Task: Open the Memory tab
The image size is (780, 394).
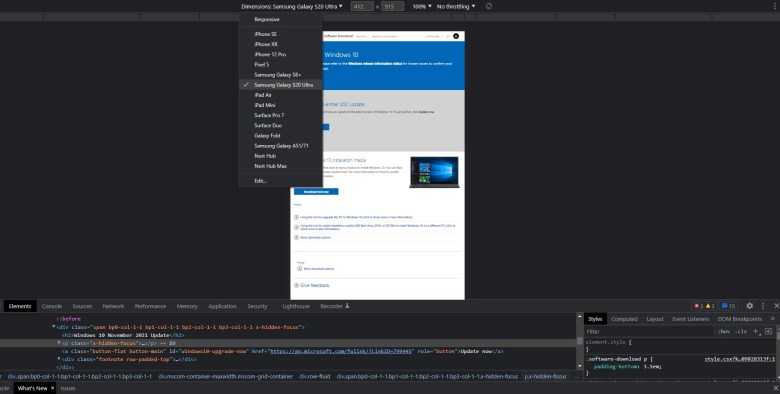Action: click(x=187, y=306)
